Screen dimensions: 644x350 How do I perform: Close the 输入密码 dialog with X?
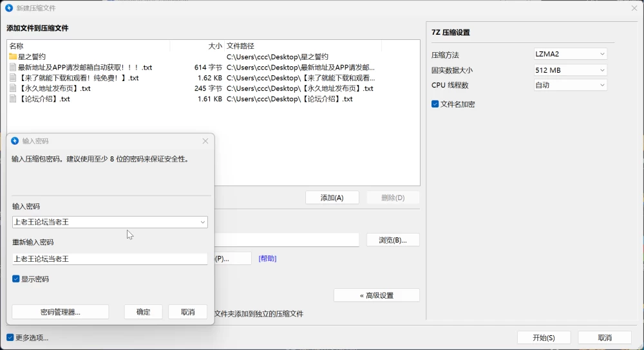click(205, 141)
